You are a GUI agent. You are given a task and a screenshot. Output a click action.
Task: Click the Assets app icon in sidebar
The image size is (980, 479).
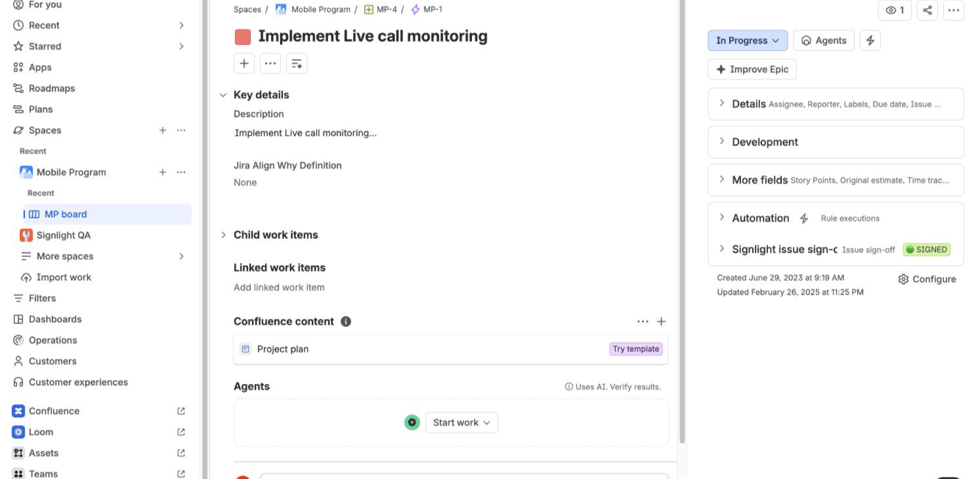(19, 453)
